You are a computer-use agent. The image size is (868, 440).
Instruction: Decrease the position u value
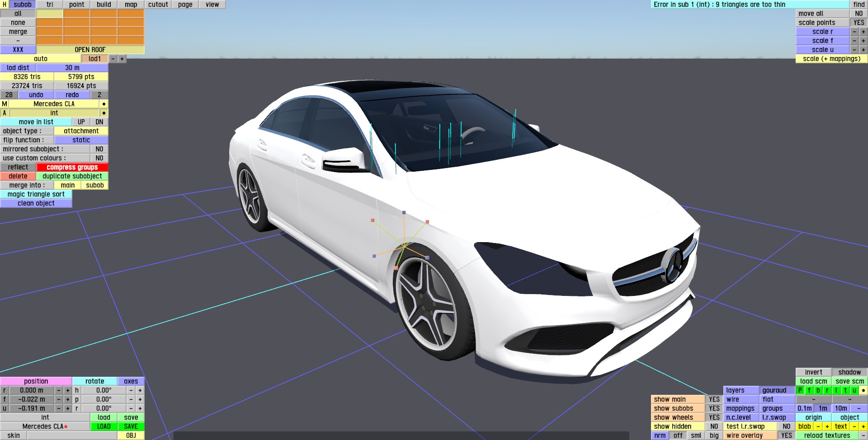(x=59, y=408)
